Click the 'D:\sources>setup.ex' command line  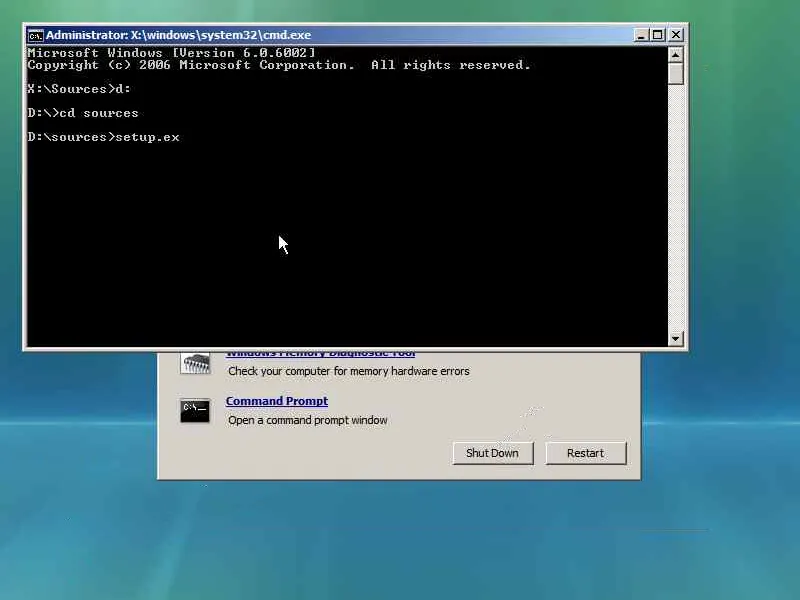coord(104,137)
